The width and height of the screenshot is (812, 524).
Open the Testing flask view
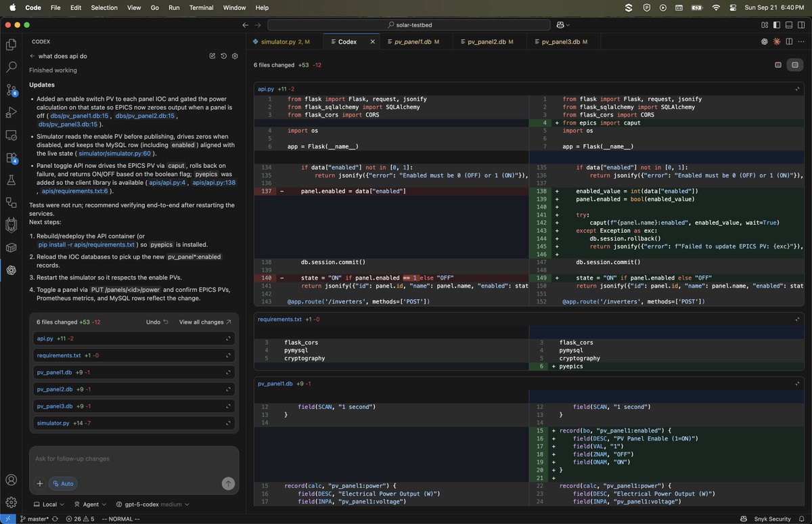(11, 180)
